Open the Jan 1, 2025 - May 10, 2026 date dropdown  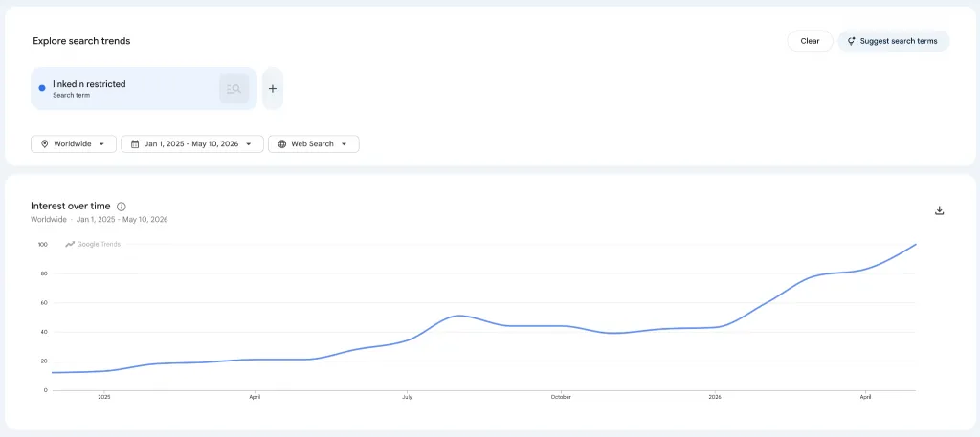click(191, 144)
